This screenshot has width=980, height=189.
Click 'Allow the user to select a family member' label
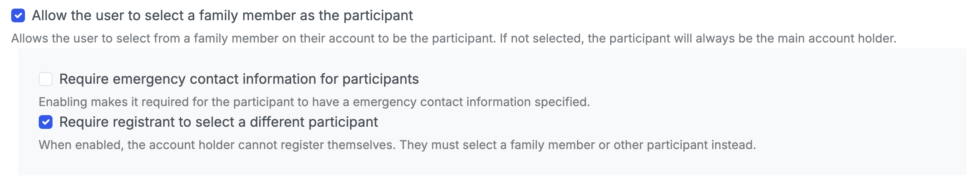pyautogui.click(x=172, y=16)
